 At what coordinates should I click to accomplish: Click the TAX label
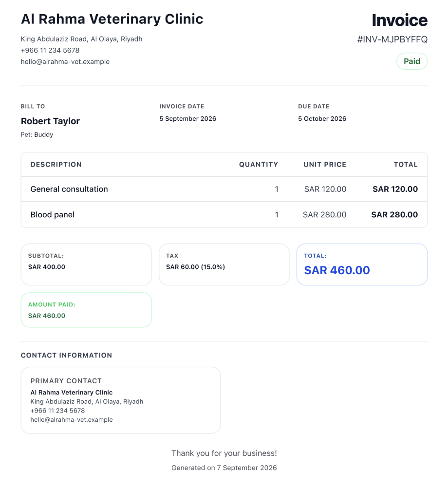pyautogui.click(x=172, y=256)
